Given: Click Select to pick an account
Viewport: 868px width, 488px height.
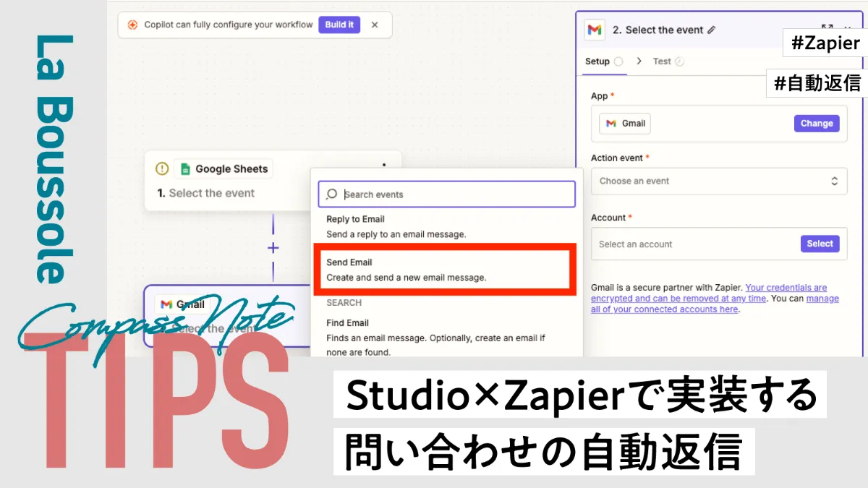Looking at the screenshot, I should click(x=820, y=244).
